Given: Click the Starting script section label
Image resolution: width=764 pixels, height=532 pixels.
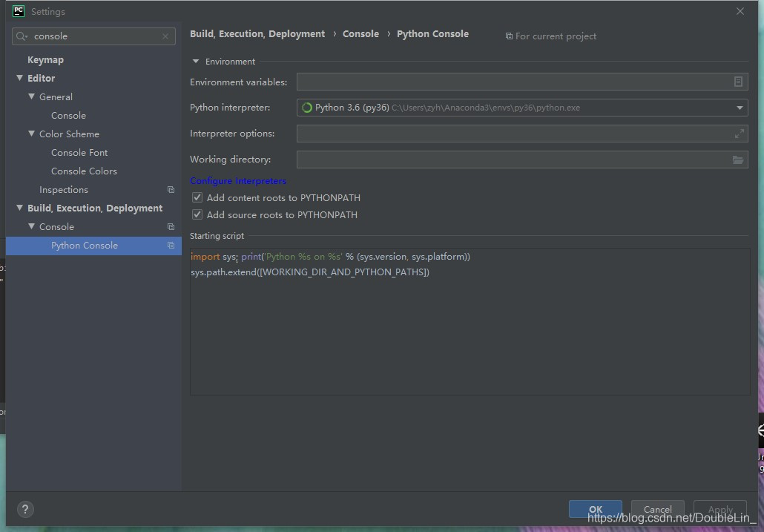Looking at the screenshot, I should coord(217,236).
